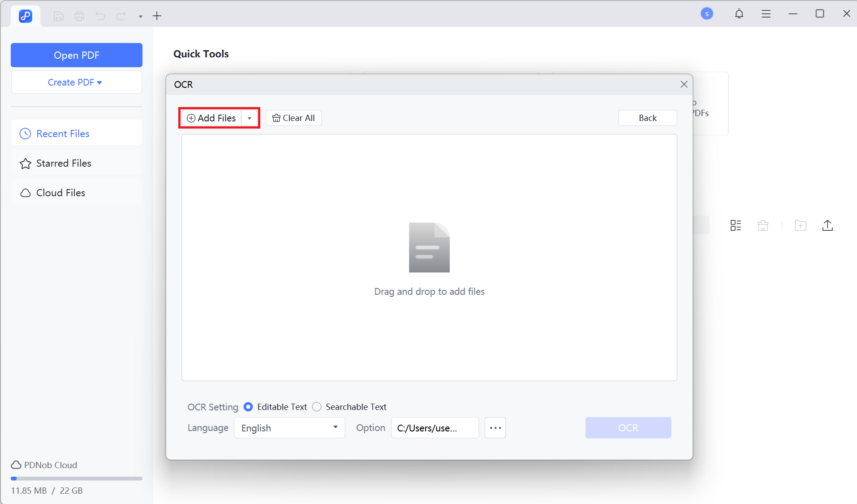Click the Undo icon
857x504 pixels.
[x=100, y=16]
